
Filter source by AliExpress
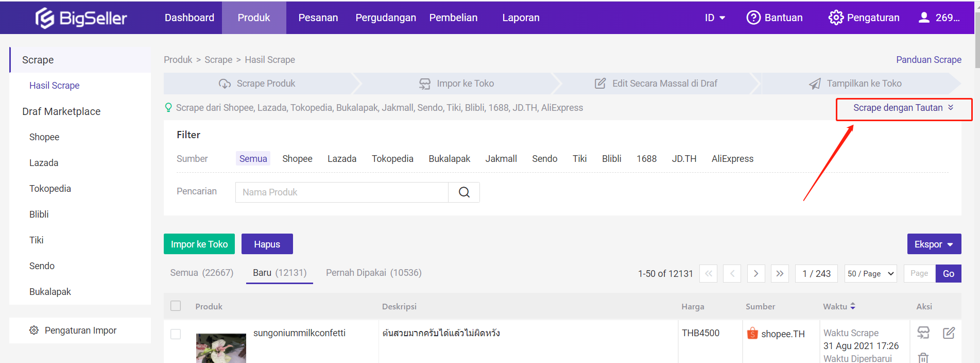pos(732,159)
